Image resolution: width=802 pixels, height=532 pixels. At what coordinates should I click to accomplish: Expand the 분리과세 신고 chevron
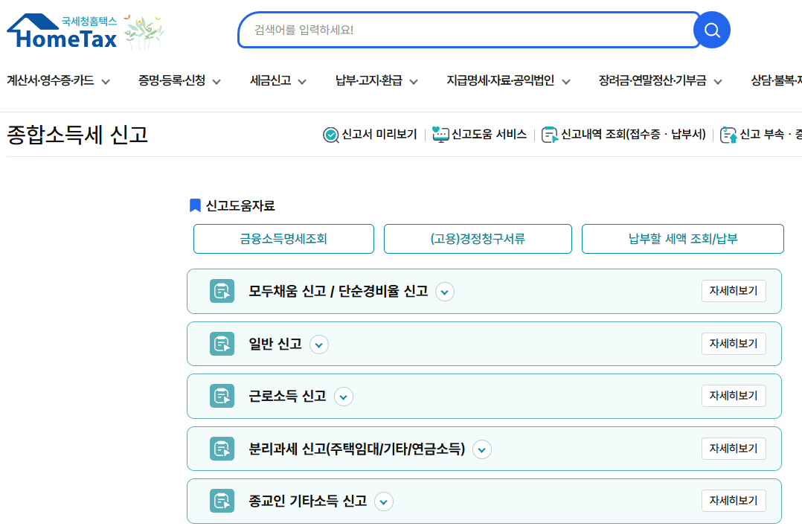coord(482,449)
